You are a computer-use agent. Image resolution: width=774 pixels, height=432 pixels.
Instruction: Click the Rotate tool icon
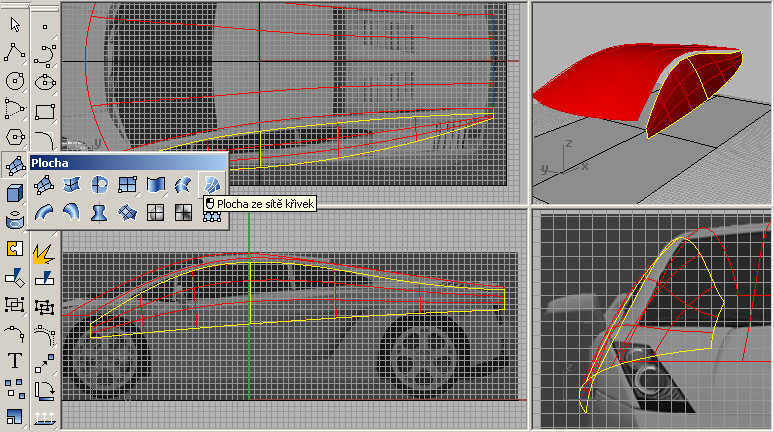[44, 391]
